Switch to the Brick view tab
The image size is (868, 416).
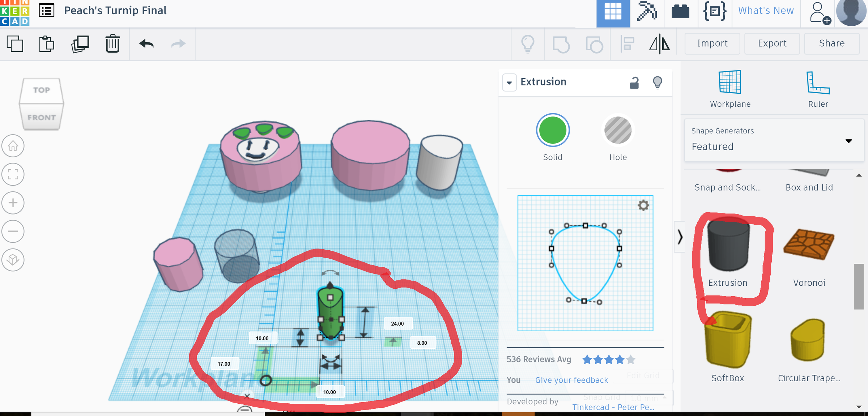tap(680, 12)
